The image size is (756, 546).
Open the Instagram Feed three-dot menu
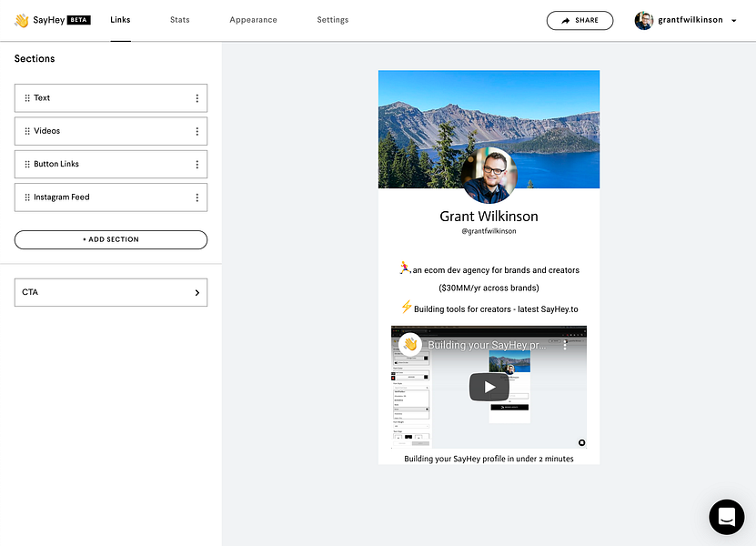click(x=197, y=197)
